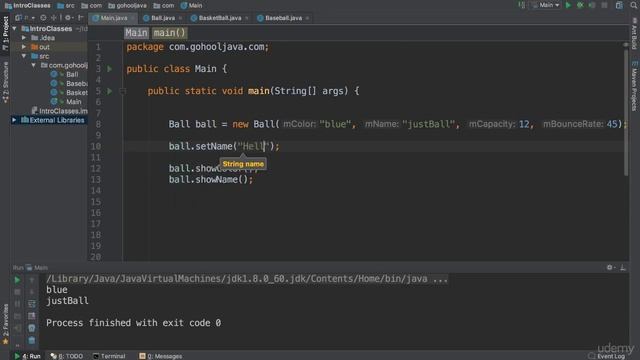Open the Terminal tool window tab
This screenshot has height=360, width=640.
click(109, 356)
